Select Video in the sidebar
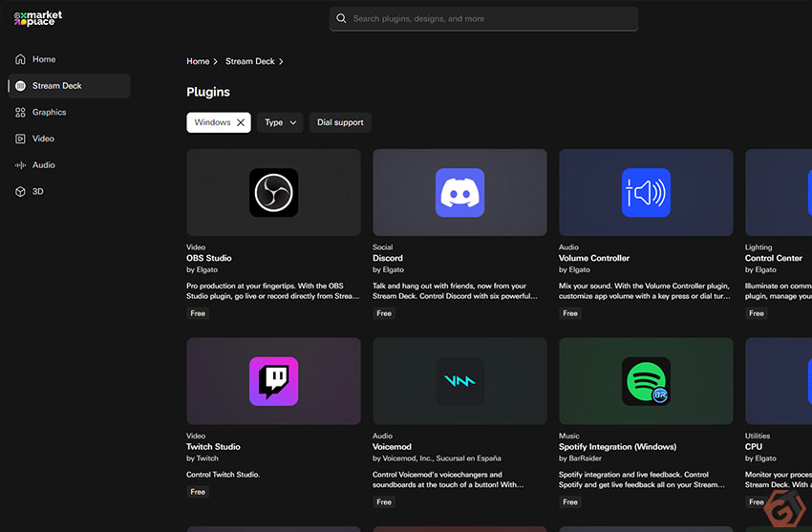 point(43,138)
